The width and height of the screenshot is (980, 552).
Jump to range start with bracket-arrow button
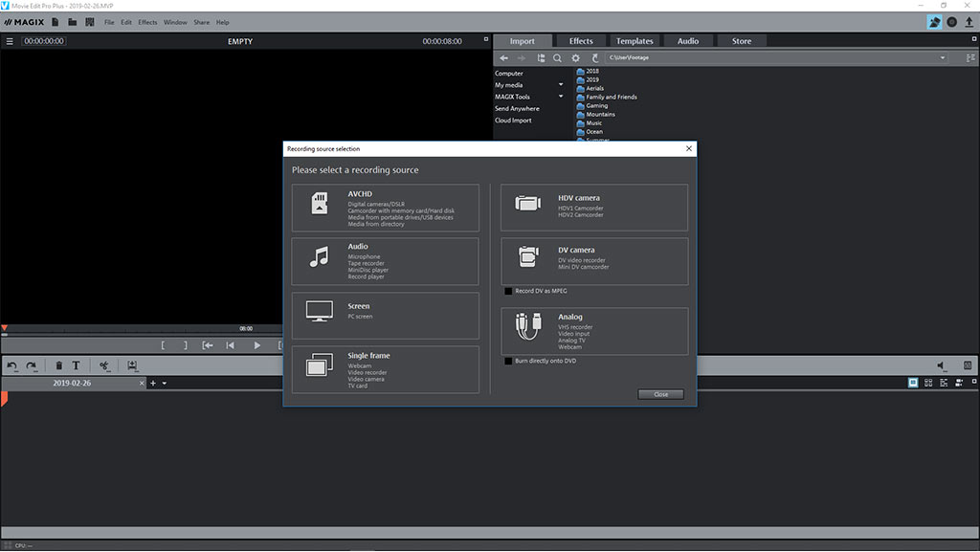tap(208, 345)
